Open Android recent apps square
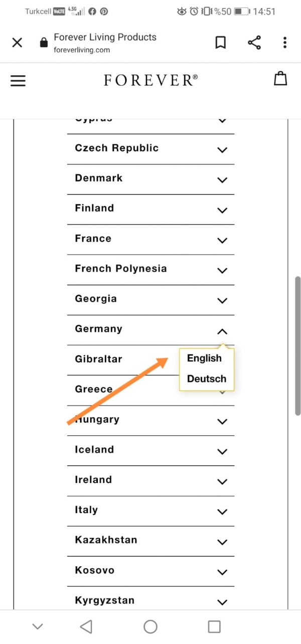The height and width of the screenshot is (644, 301). tap(214, 626)
